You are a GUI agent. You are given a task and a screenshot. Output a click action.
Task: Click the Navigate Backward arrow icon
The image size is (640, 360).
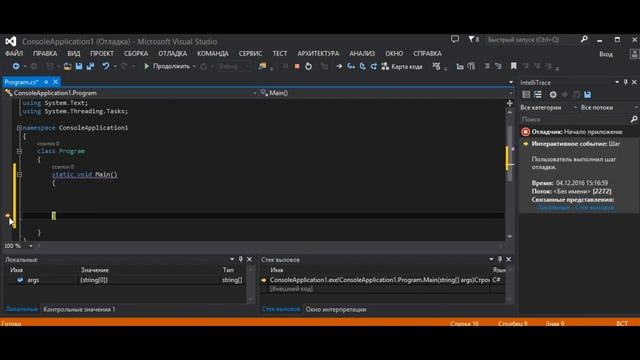16,66
